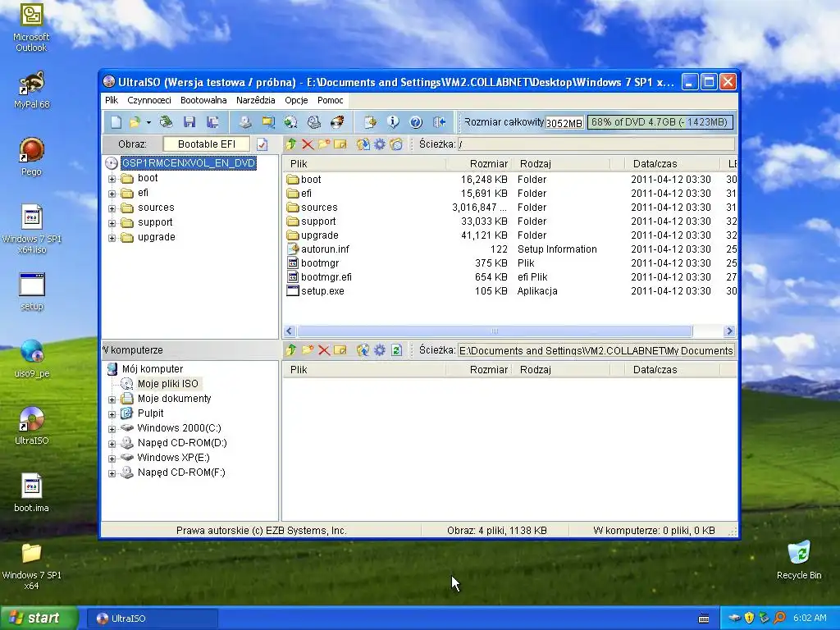Click the Burn CD/DVD image flame icon
Viewport: 840px width, 630px height.
337,122
